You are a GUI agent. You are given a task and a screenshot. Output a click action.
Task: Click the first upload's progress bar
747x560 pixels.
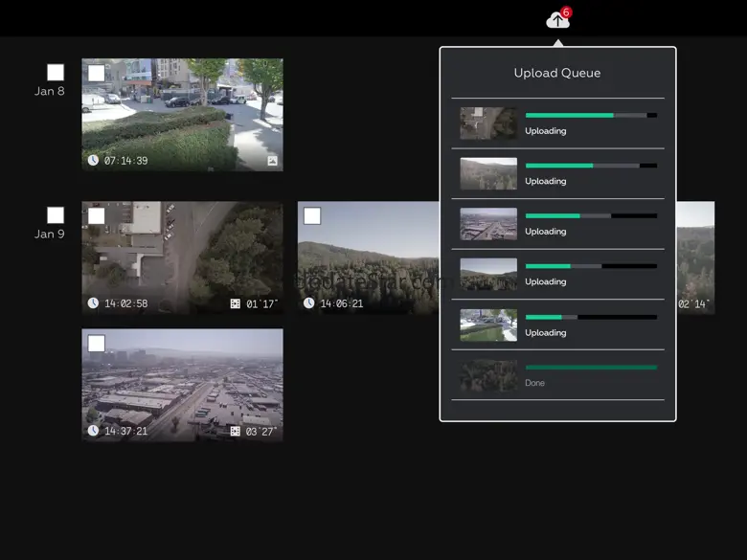pos(590,115)
